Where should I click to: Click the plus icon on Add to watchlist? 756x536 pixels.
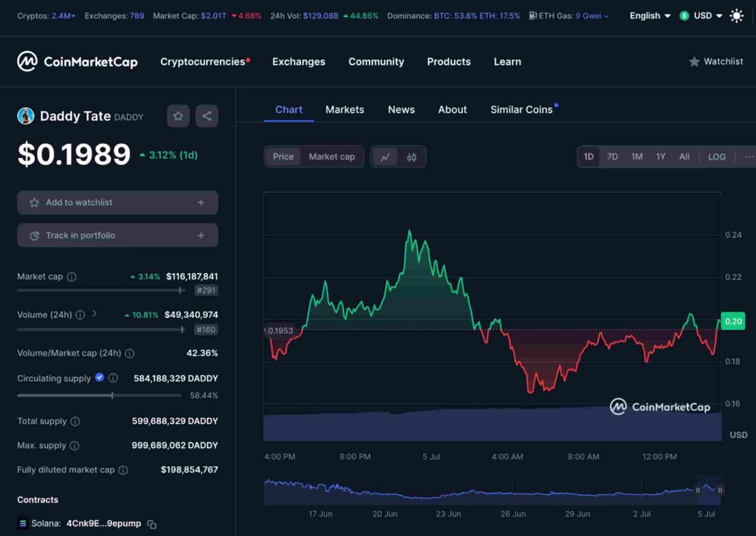click(201, 202)
